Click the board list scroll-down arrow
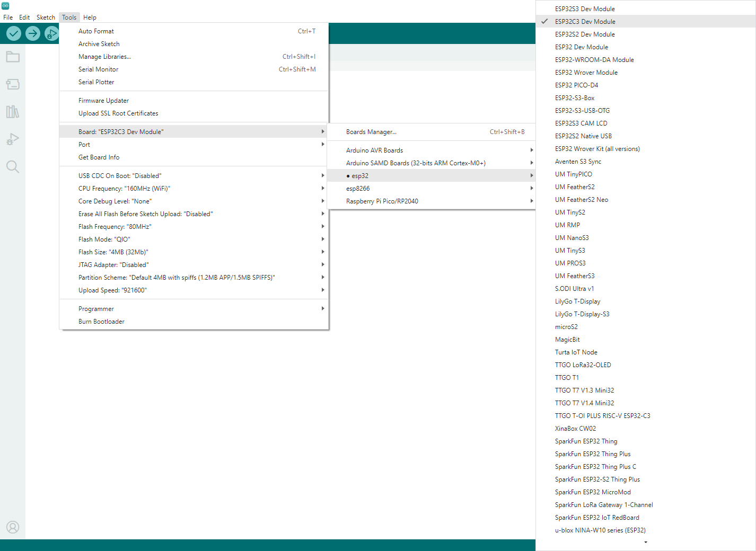This screenshot has width=756, height=551. tap(646, 543)
